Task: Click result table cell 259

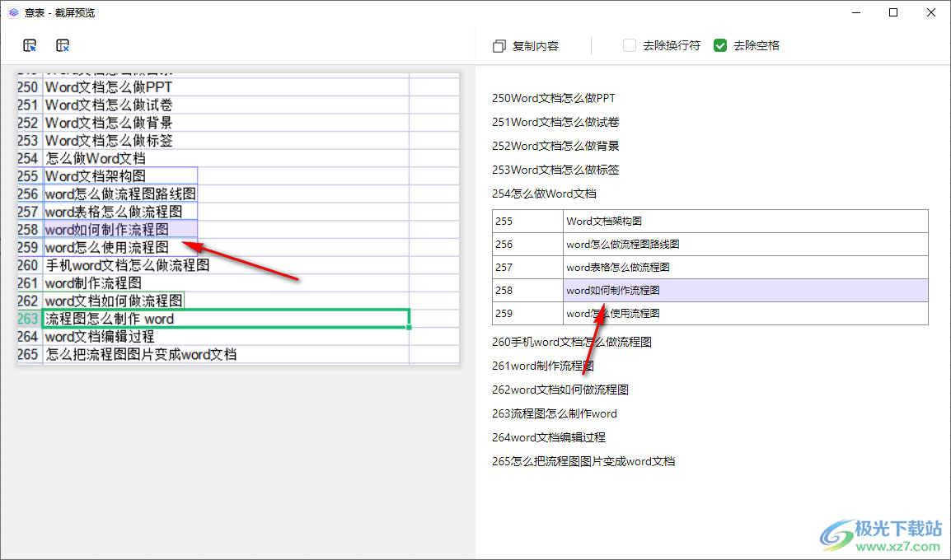Action: pyautogui.click(x=527, y=313)
